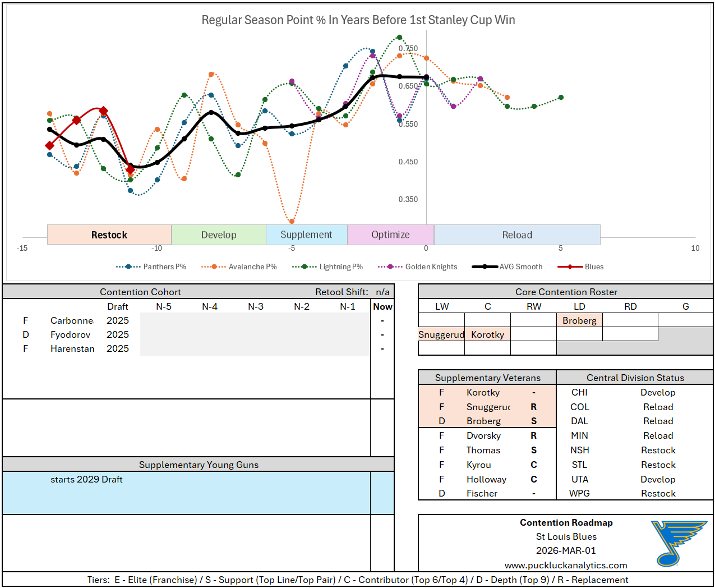Select the Restock phase band
This screenshot has width=715, height=588.
tap(109, 235)
